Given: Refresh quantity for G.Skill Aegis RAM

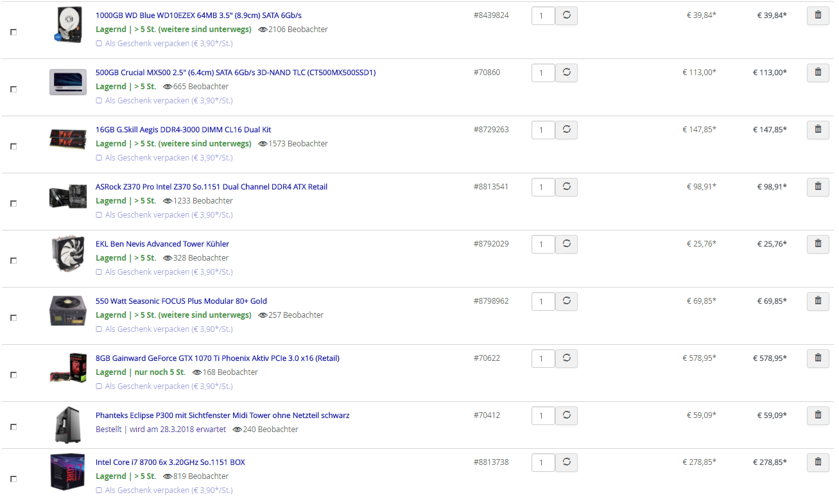Looking at the screenshot, I should 566,130.
